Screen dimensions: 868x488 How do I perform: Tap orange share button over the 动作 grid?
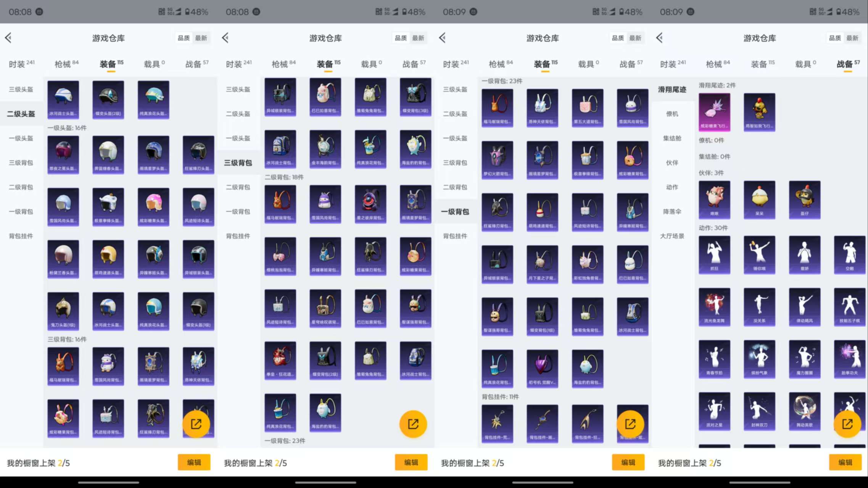[x=847, y=424]
